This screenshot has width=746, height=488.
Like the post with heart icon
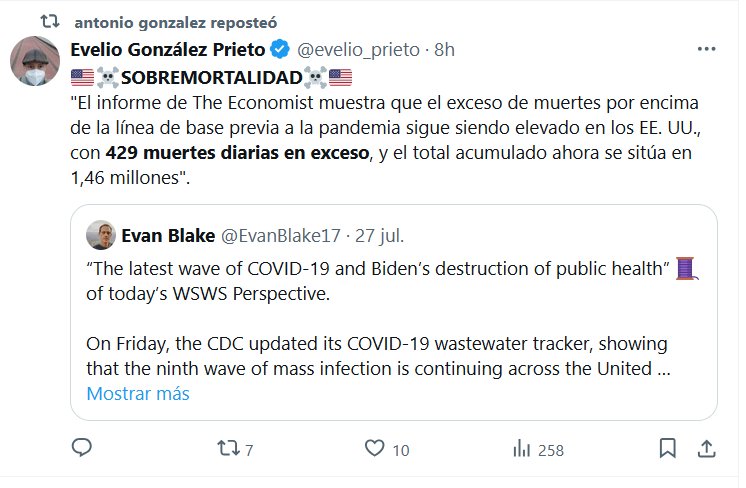pyautogui.click(x=375, y=448)
